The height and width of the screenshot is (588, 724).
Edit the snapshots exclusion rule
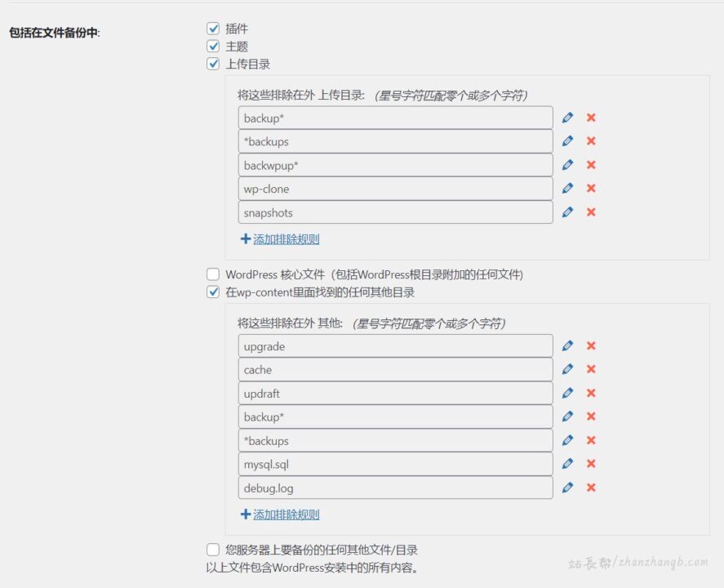pyautogui.click(x=569, y=212)
